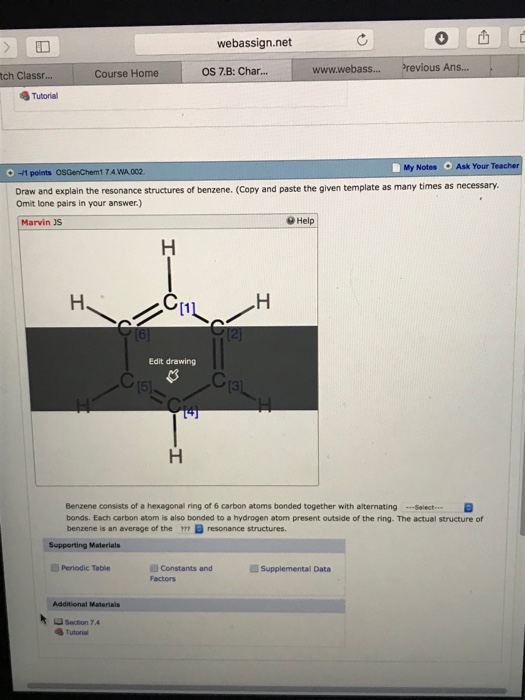
Task: Click the Ask Your Teacher plus icon
Action: [x=448, y=166]
